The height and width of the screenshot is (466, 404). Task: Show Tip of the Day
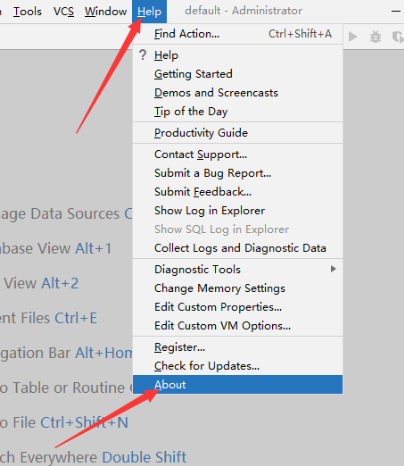238,111
